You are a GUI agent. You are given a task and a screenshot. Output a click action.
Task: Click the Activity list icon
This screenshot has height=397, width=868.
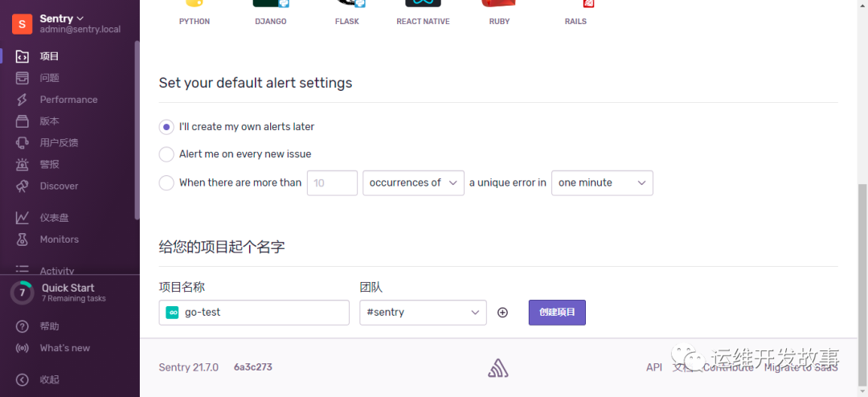point(23,270)
